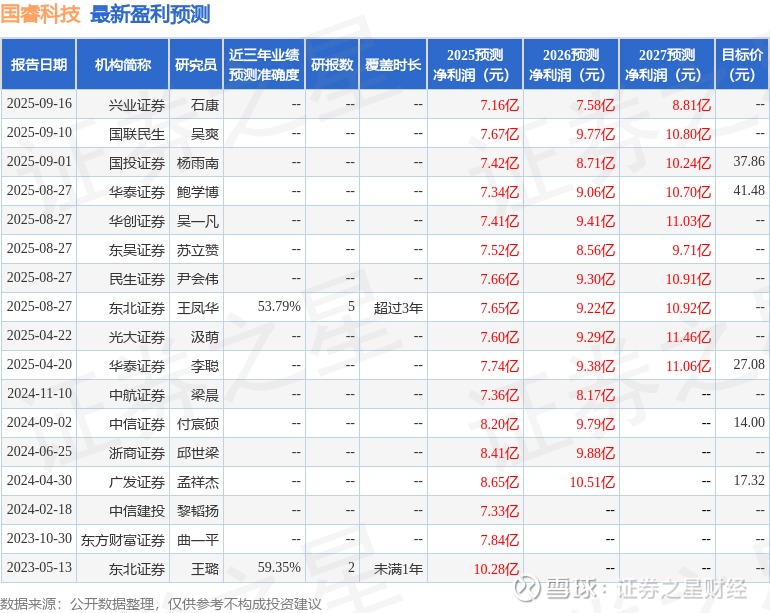The image size is (770, 613).
Task: Select the 报告日期 column header
Action: [38, 64]
